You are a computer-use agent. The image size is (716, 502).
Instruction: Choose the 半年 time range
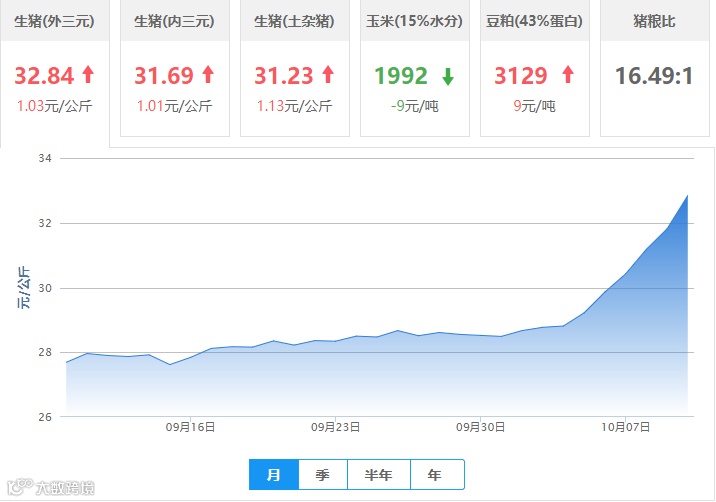(x=379, y=475)
